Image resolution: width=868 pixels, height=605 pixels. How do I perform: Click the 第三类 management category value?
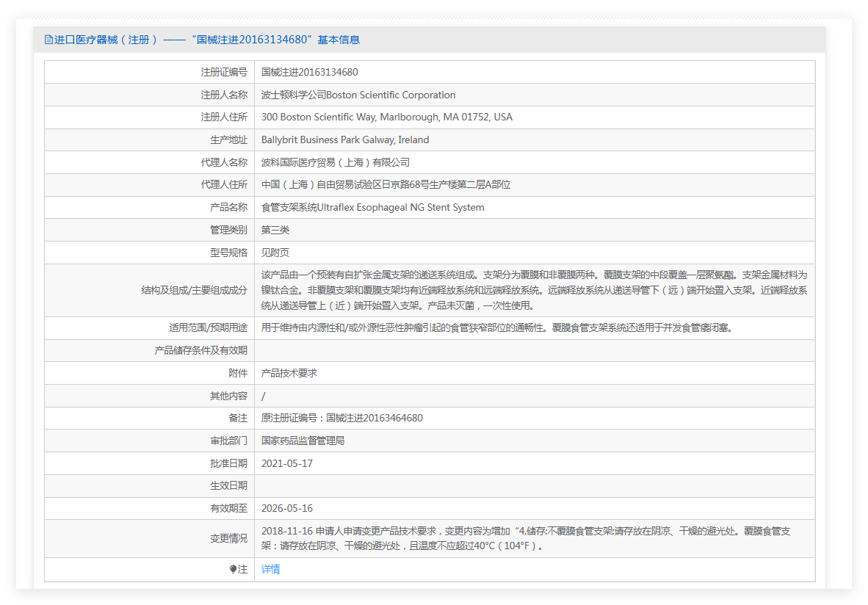click(275, 230)
